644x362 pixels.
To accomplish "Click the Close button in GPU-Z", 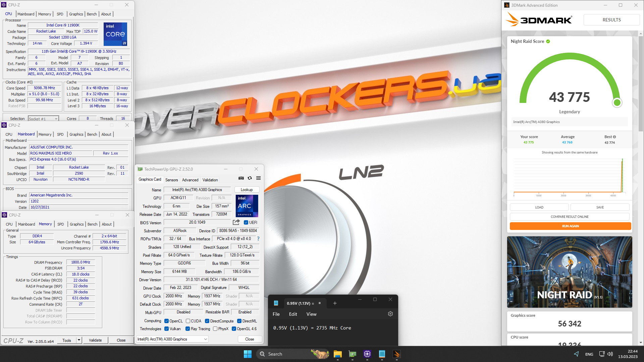I will (x=250, y=339).
